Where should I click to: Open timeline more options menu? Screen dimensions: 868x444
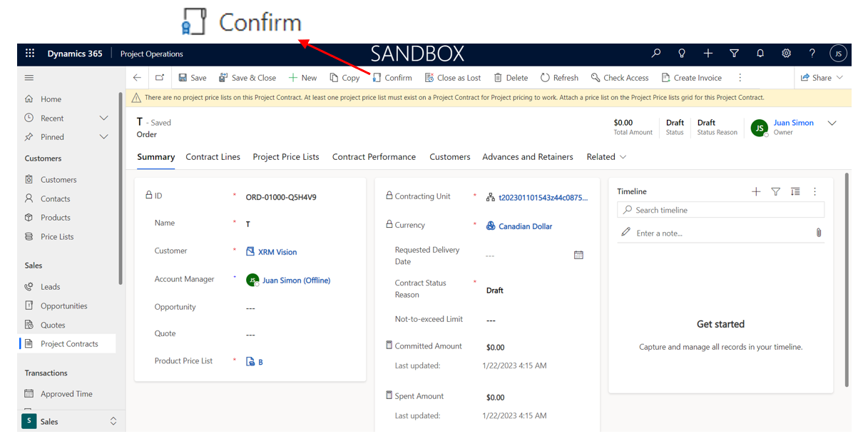815,191
